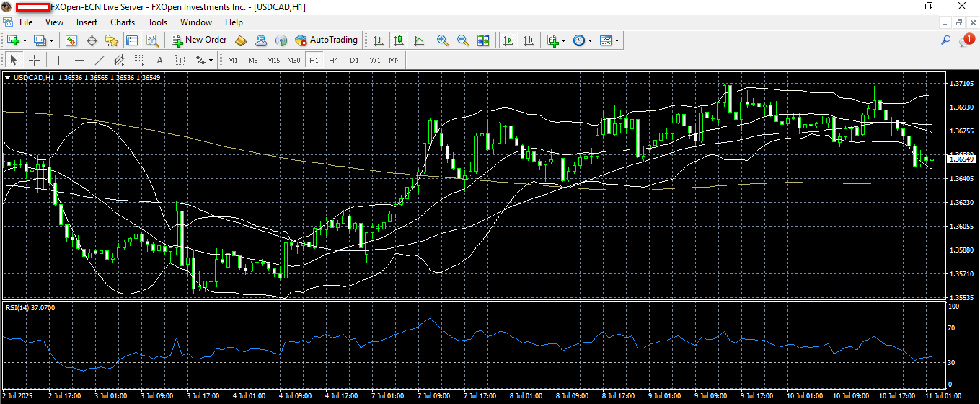This screenshot has width=980, height=404.
Task: Toggle the AutoTrading button
Action: tap(327, 40)
